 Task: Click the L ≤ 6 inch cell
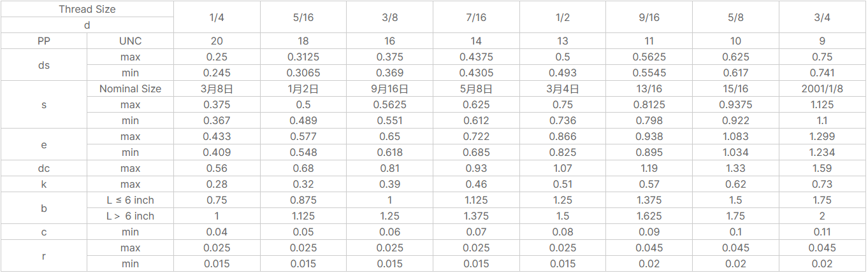[130, 200]
